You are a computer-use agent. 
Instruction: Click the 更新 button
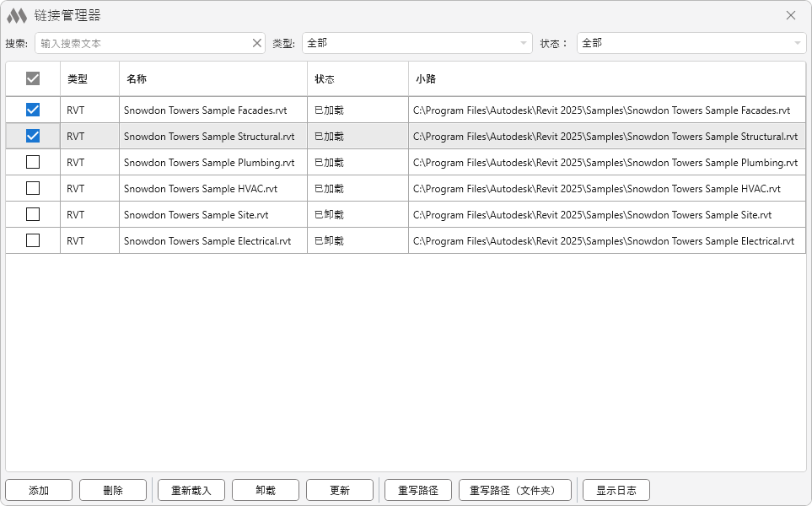click(340, 490)
